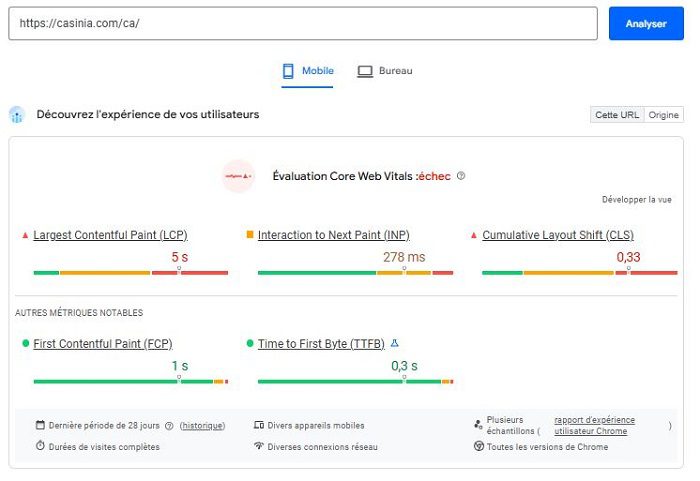700x481 pixels.
Task: Open Interaction to Next Paint (INP) link
Action: click(333, 235)
